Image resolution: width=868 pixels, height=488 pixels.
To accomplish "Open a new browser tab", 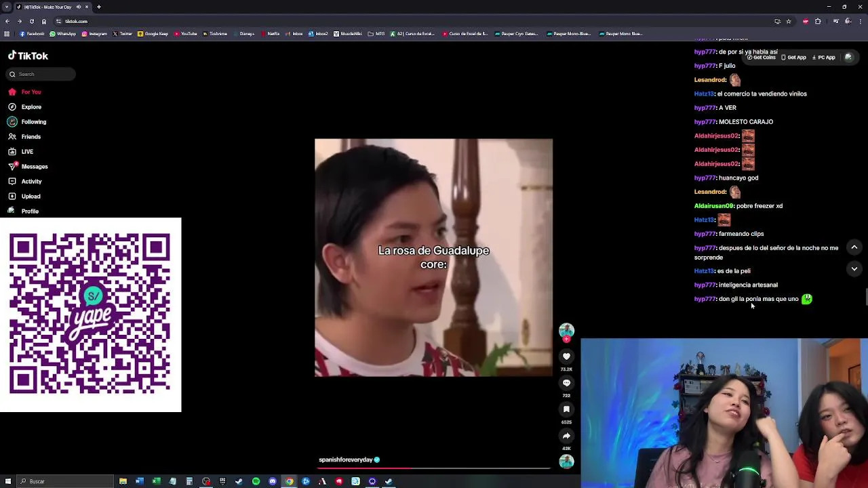I will (99, 7).
